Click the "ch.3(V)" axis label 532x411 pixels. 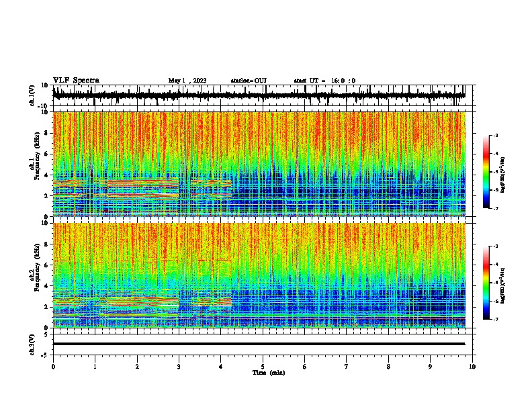click(x=32, y=345)
